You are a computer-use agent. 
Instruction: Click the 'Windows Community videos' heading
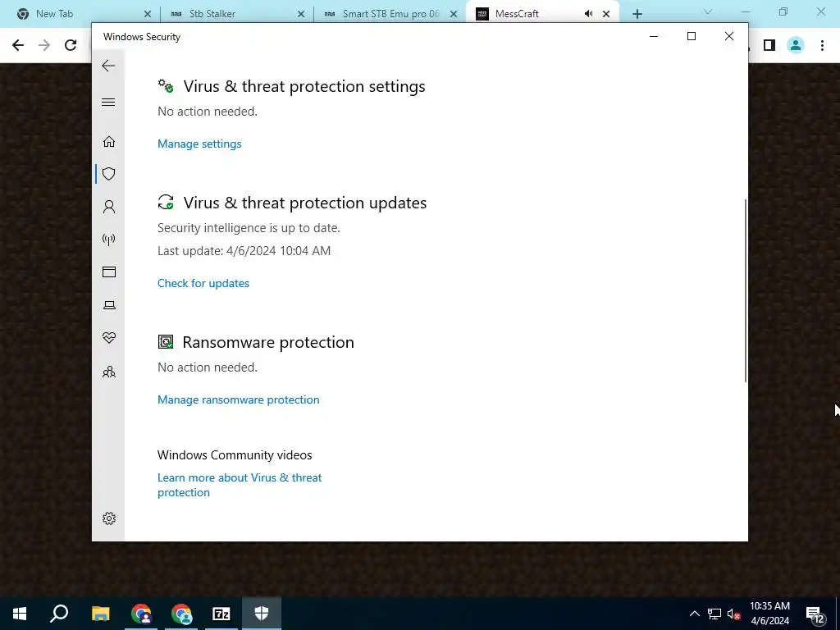(235, 454)
